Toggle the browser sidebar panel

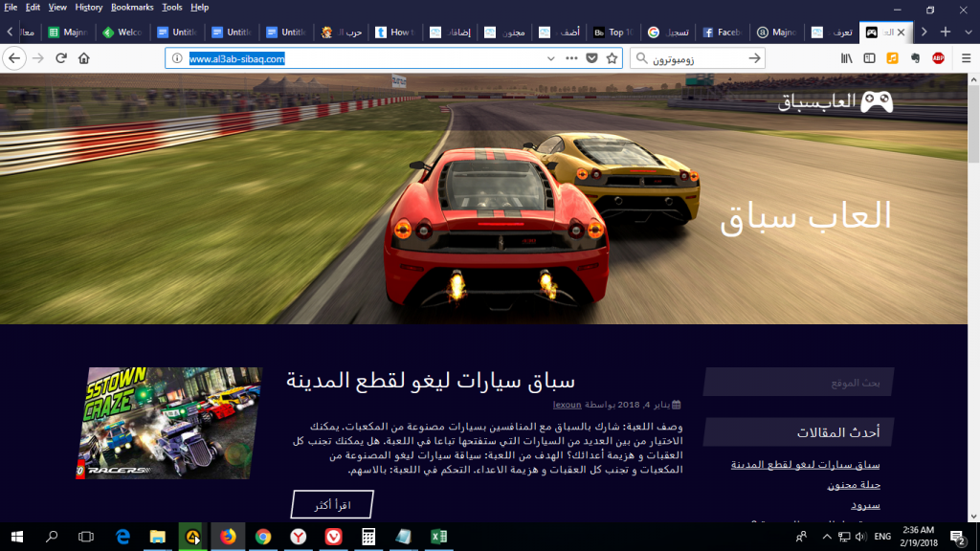tap(871, 57)
